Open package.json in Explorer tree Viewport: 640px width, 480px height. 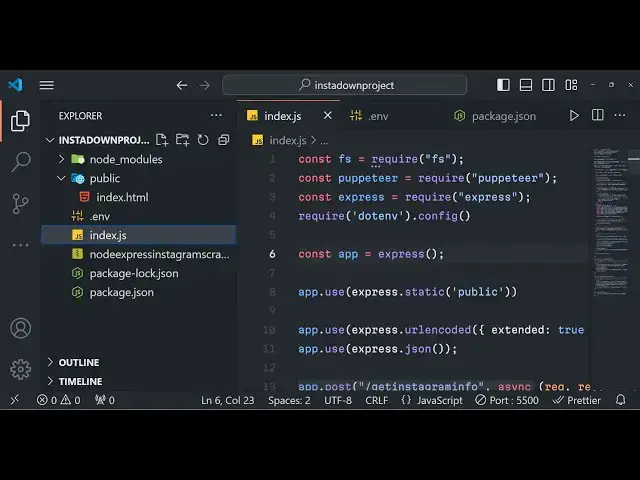139,292
